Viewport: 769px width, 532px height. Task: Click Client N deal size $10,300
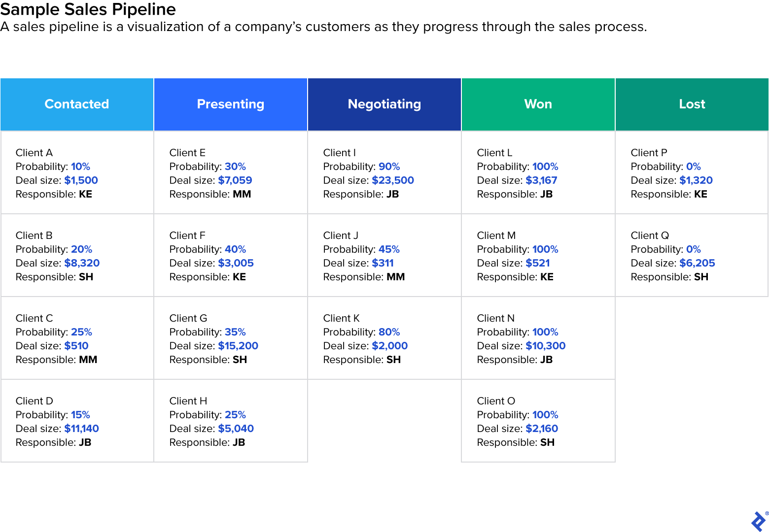(x=545, y=346)
